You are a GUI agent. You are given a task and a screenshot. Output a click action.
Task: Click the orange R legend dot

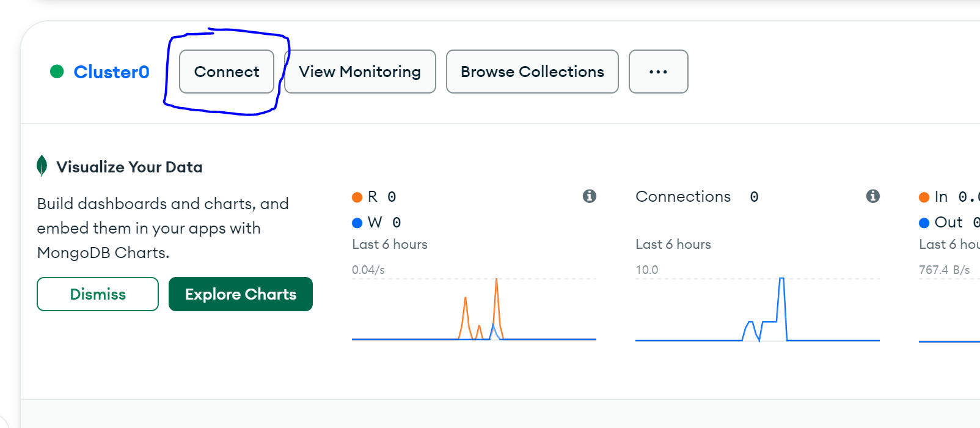pyautogui.click(x=357, y=197)
